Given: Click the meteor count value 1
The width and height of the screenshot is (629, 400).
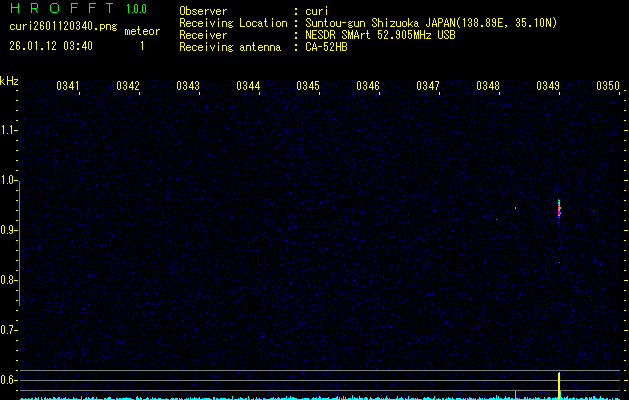Looking at the screenshot, I should pyautogui.click(x=141, y=46).
